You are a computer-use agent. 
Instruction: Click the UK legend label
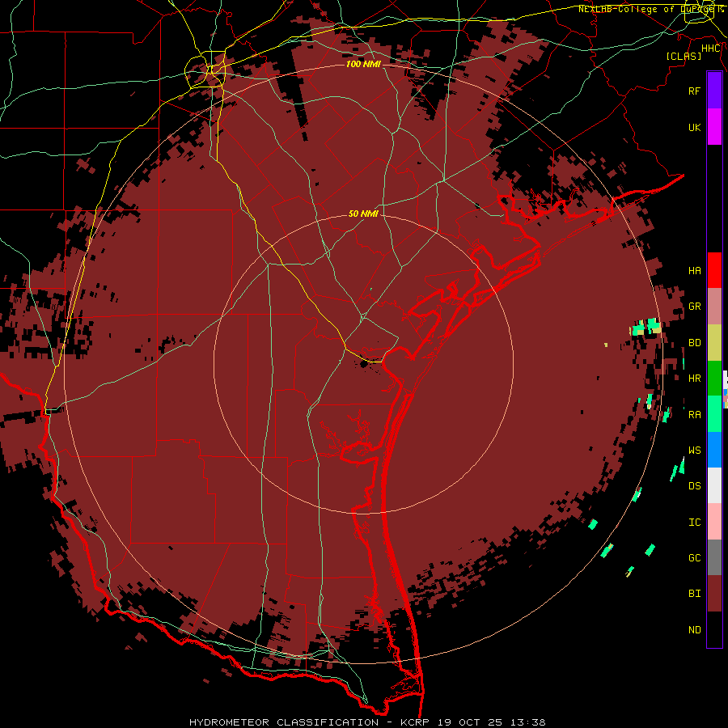(x=695, y=127)
